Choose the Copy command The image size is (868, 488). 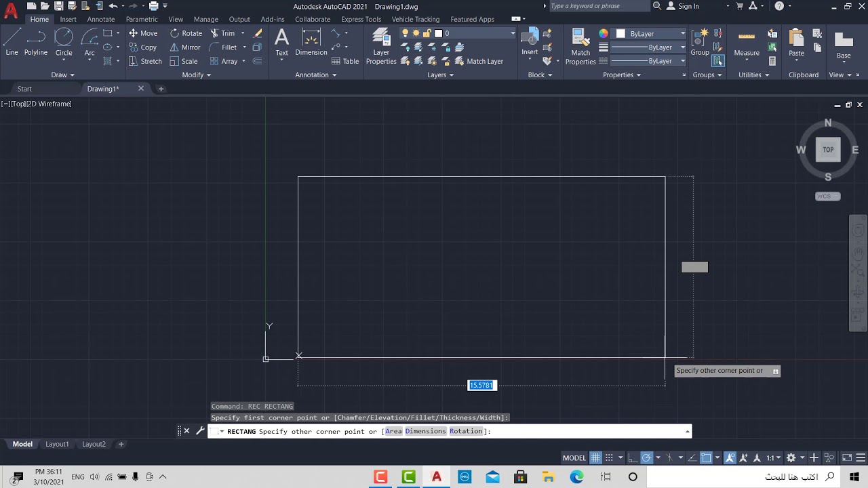pos(142,47)
